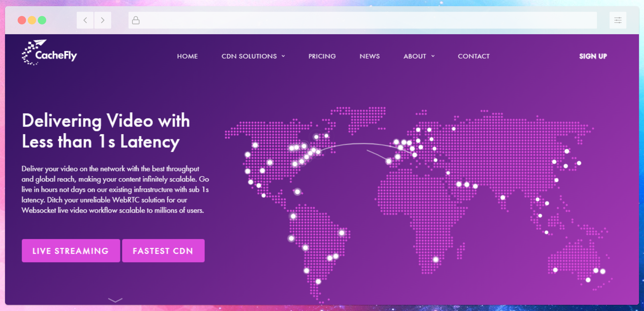Click the SIGN UP link
The width and height of the screenshot is (644, 311).
tap(593, 56)
